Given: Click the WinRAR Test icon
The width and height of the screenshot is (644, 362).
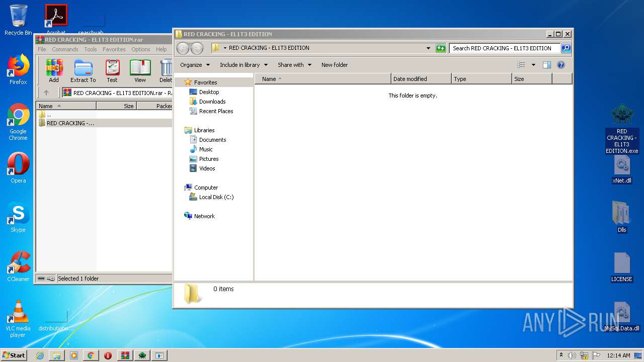Looking at the screenshot, I should coord(112,71).
